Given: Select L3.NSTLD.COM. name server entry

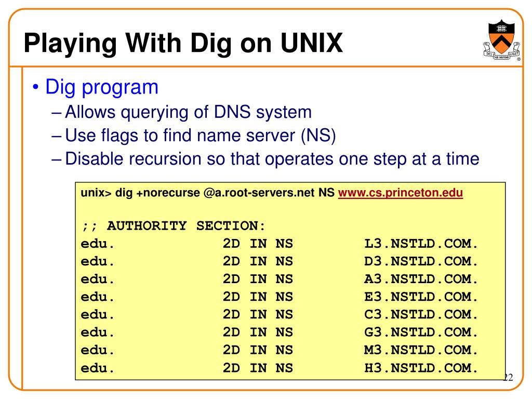Looking at the screenshot, I should tap(421, 244).
